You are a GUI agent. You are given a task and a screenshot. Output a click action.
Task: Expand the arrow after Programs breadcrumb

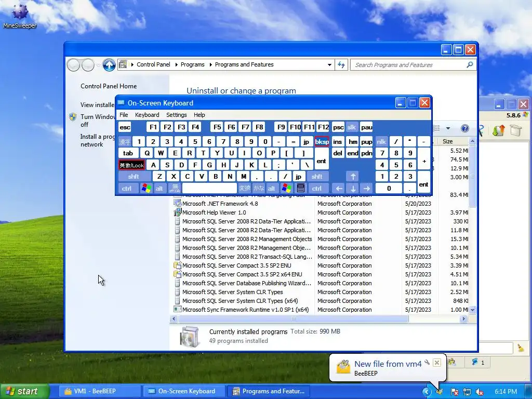click(210, 64)
